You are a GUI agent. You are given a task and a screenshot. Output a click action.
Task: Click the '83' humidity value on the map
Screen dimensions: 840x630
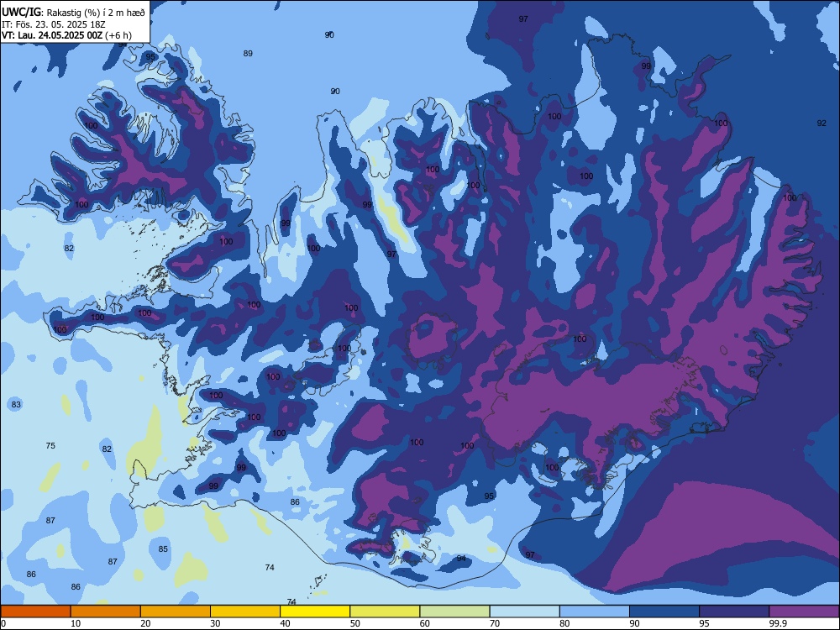(x=16, y=405)
